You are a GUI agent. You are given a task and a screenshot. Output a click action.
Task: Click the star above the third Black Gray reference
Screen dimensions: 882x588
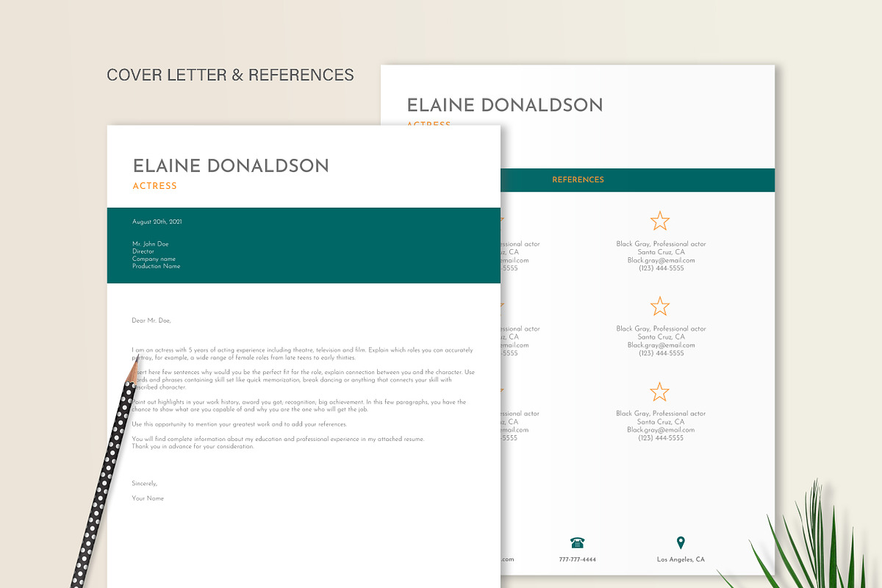(x=660, y=391)
